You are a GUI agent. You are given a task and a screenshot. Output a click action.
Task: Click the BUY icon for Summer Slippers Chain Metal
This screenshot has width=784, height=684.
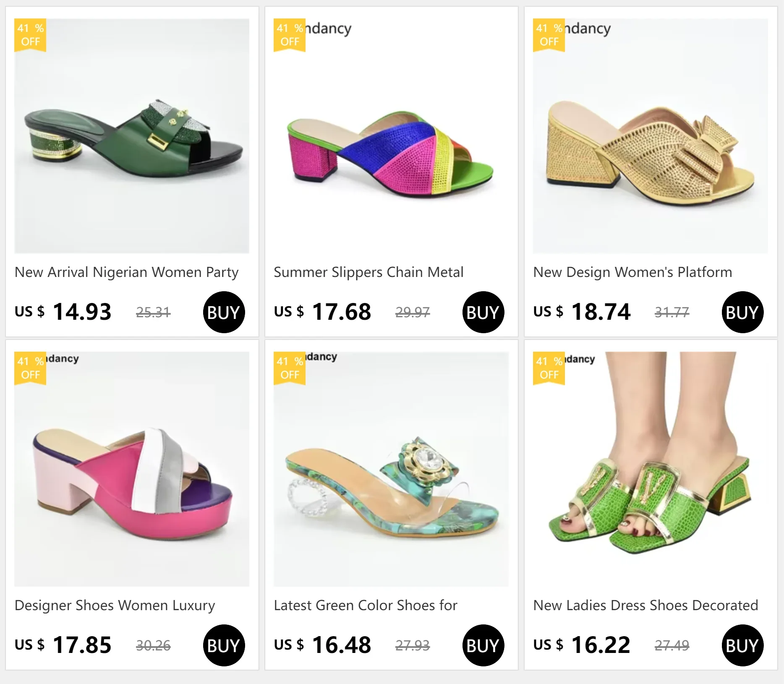[x=483, y=312]
